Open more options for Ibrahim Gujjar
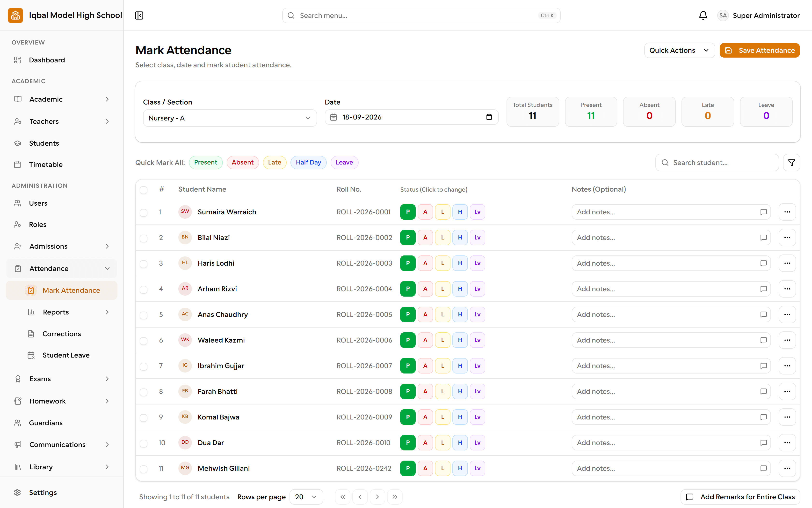The height and width of the screenshot is (508, 812). [787, 366]
